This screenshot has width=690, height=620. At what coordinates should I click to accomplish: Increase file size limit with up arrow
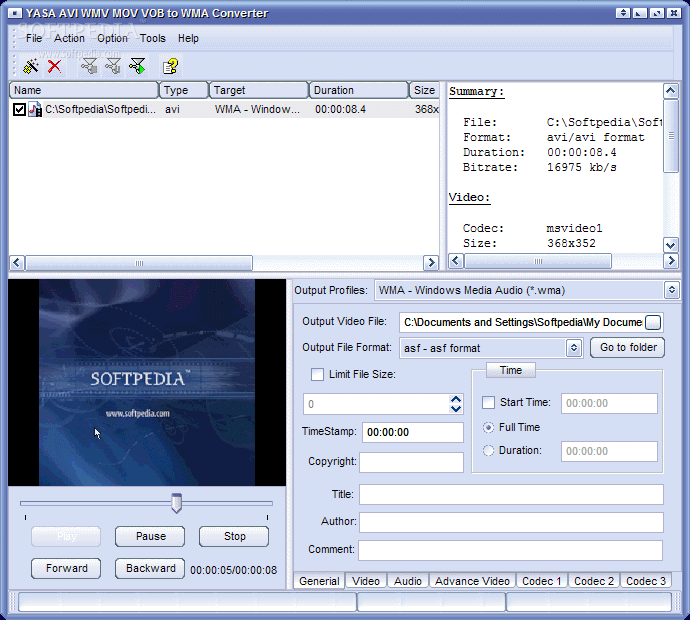point(456,399)
